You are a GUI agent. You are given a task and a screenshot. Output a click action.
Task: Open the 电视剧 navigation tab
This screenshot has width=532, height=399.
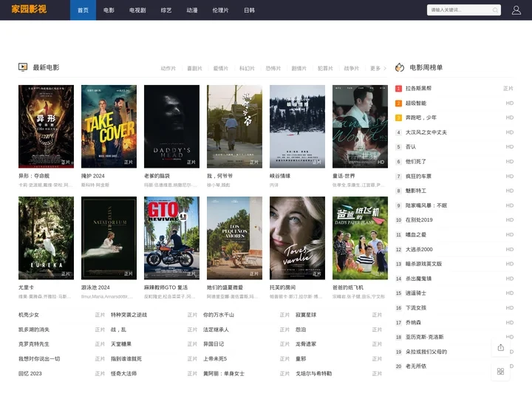[137, 10]
